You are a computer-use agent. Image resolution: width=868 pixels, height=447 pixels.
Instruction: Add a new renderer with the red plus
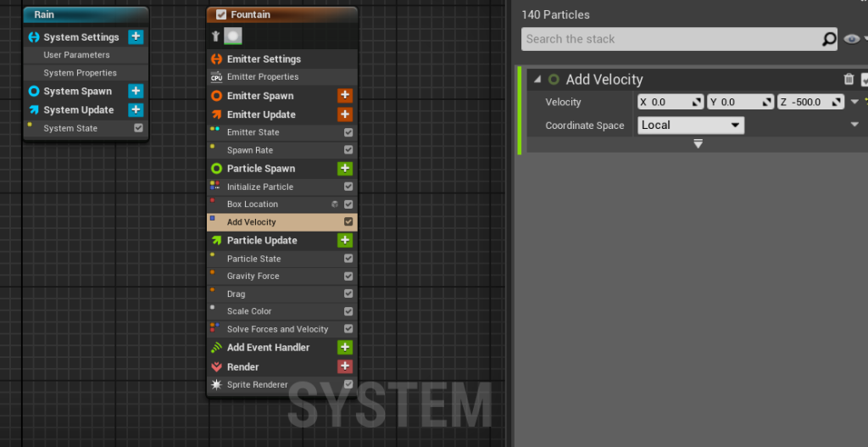345,367
